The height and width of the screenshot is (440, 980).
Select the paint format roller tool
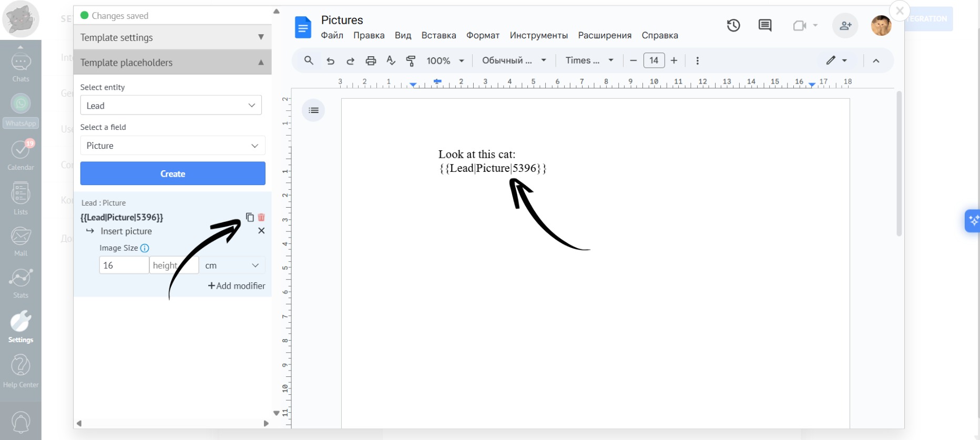411,61
